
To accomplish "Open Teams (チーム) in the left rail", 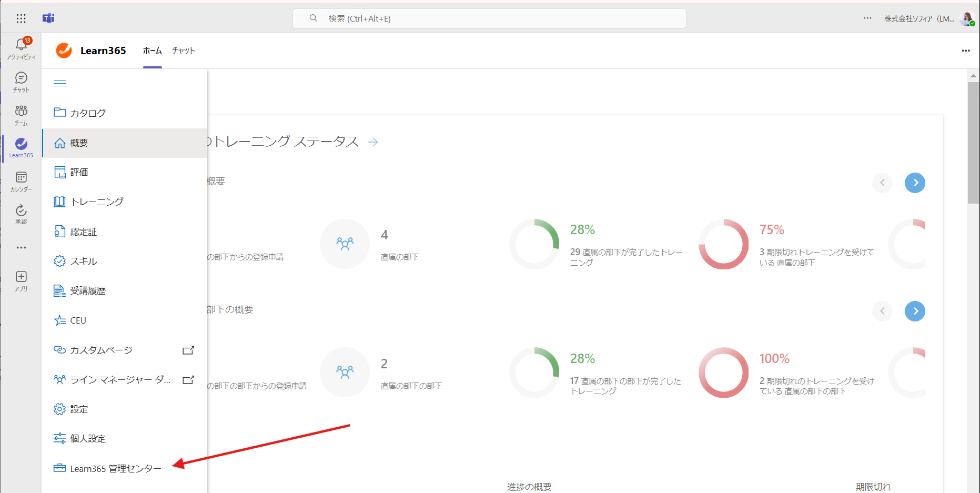I will tap(21, 115).
